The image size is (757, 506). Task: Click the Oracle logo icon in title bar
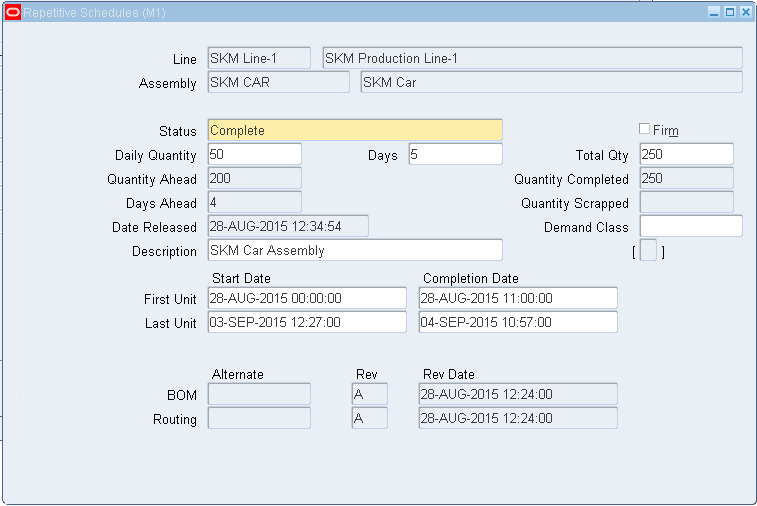pyautogui.click(x=13, y=12)
